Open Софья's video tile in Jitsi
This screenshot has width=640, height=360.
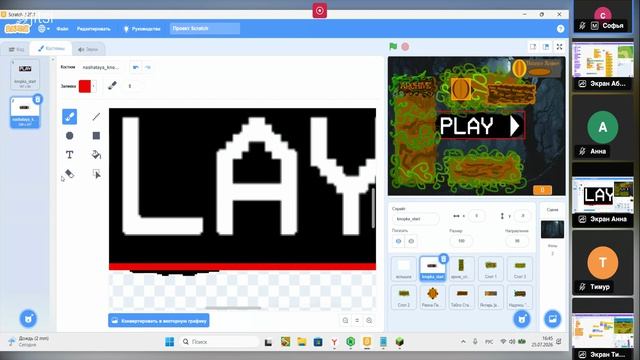[x=602, y=17]
